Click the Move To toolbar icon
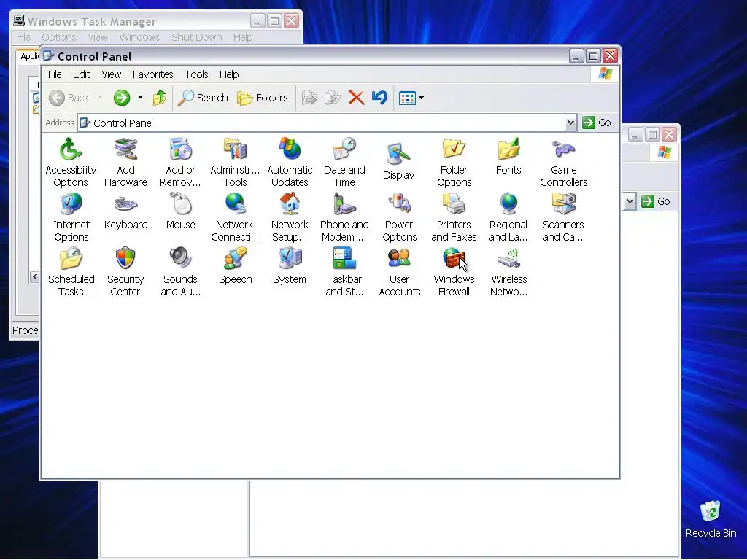747x560 pixels. [x=309, y=98]
